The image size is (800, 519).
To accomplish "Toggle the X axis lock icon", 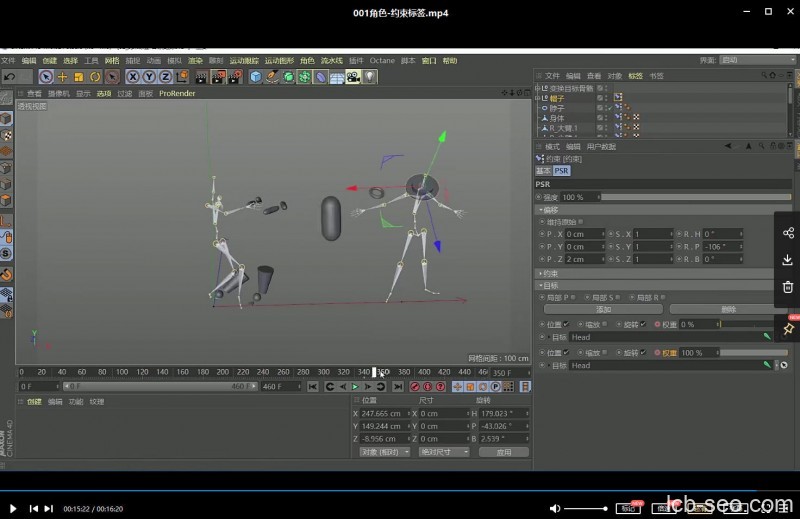I will pos(132,77).
